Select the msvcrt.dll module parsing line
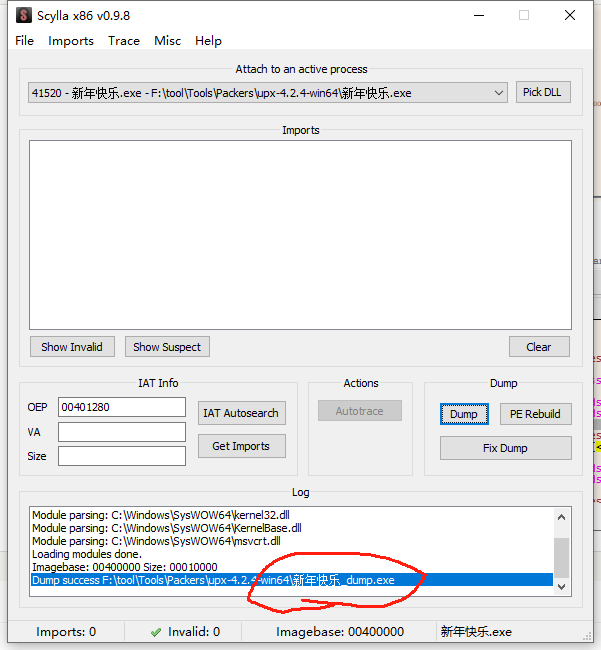 coord(156,541)
